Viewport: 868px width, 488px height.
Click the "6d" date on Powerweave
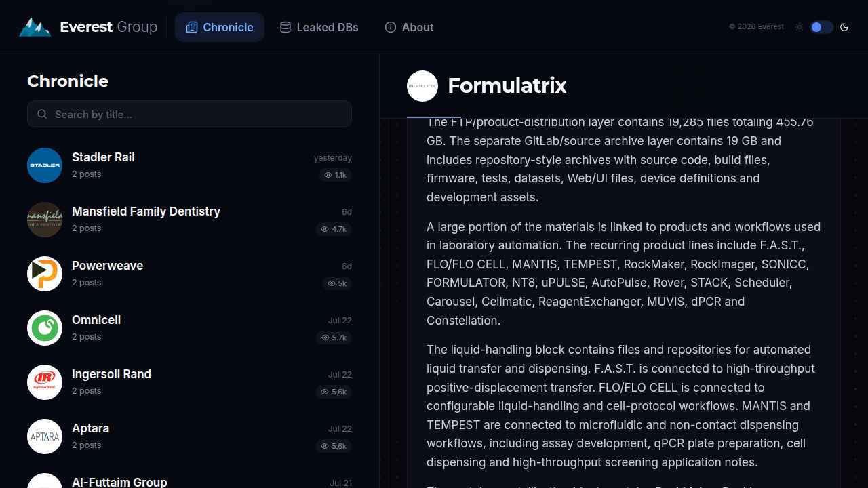(347, 266)
